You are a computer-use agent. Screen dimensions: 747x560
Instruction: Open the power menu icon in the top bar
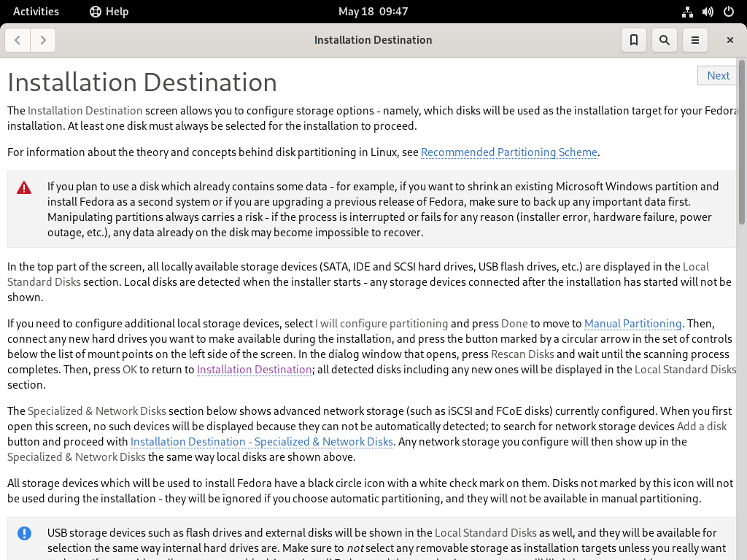(729, 12)
